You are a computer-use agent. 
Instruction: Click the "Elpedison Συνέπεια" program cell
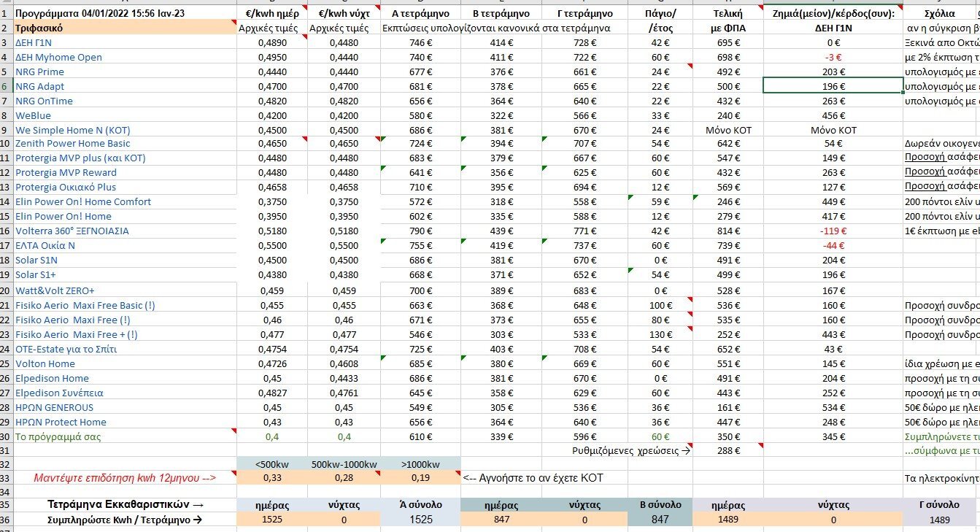pos(124,393)
